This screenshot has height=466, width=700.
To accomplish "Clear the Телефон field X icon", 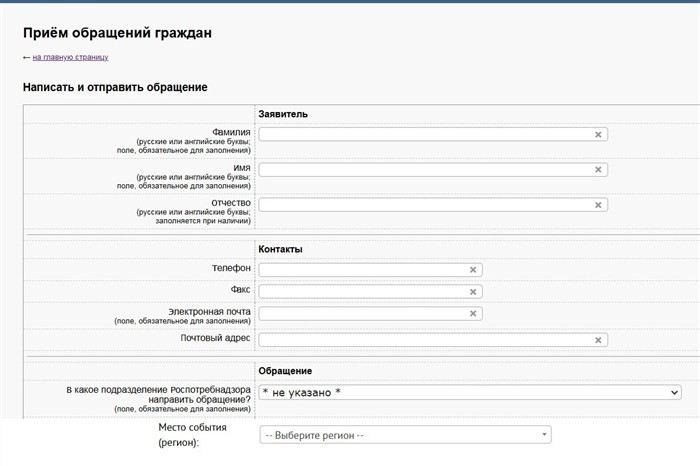I will click(x=473, y=270).
